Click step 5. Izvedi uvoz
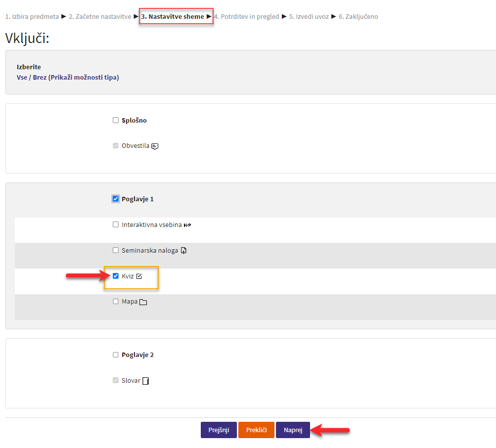Viewport: 496px width, 448px height. pos(309,16)
